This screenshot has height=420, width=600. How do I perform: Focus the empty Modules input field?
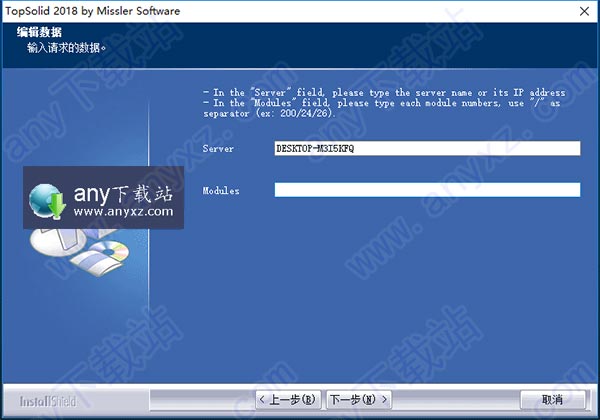coord(427,189)
